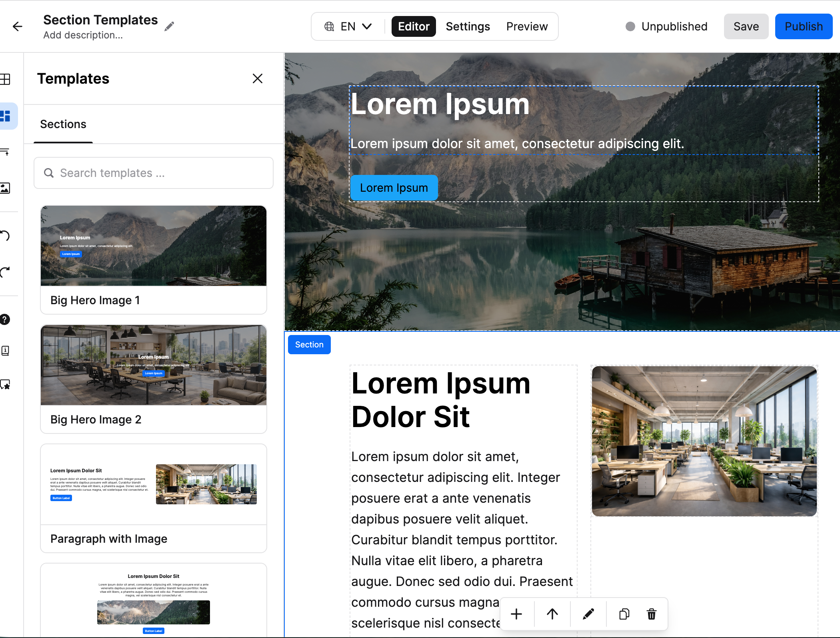
Task: Focus the Search templates field
Action: pyautogui.click(x=154, y=173)
